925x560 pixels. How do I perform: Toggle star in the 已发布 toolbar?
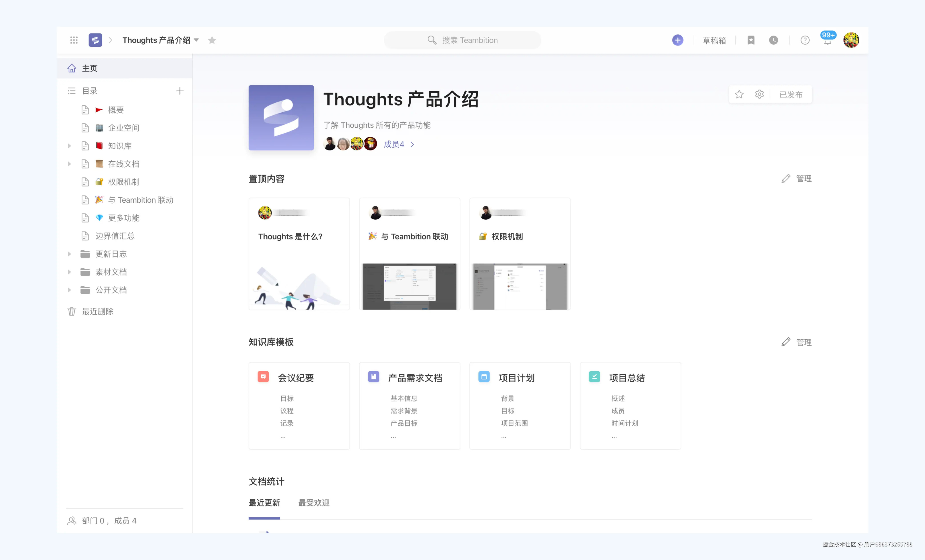coord(739,94)
